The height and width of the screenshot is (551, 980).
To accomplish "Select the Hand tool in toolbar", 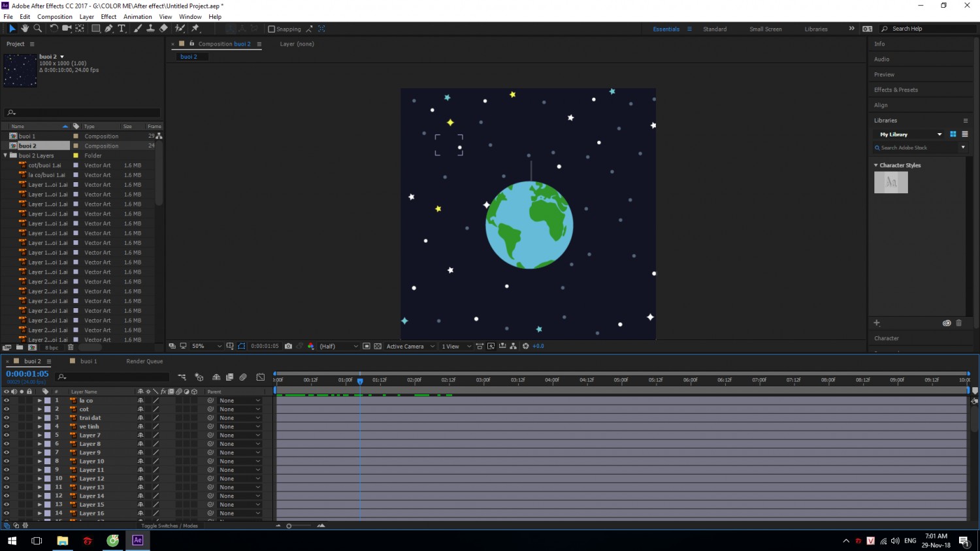I will tap(25, 29).
